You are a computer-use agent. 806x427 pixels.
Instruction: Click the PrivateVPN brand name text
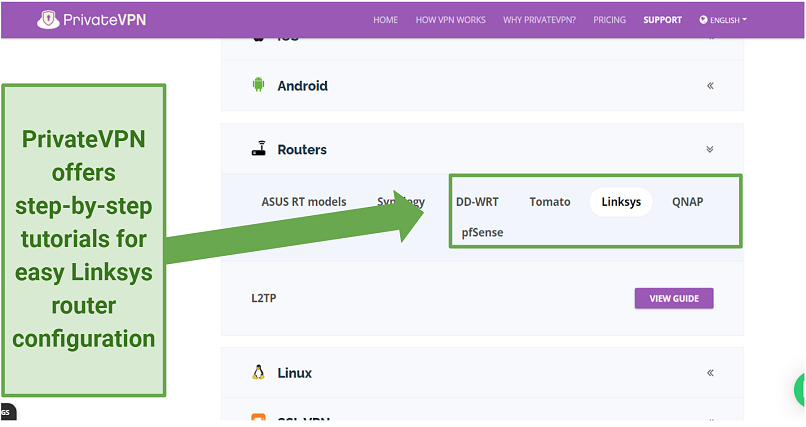(x=105, y=20)
